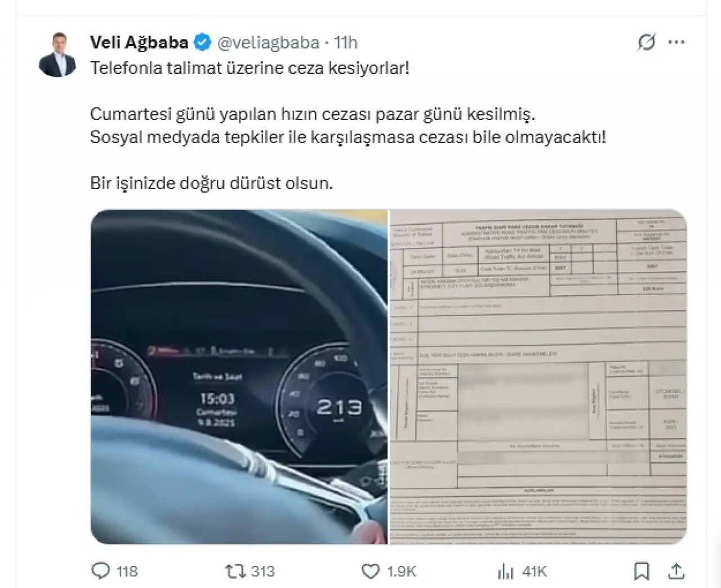View tweet analytics bar chart icon

click(x=506, y=571)
